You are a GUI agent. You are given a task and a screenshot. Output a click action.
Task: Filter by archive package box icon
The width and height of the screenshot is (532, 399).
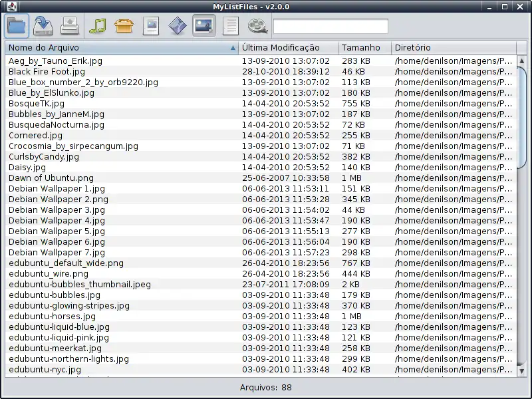pos(124,26)
